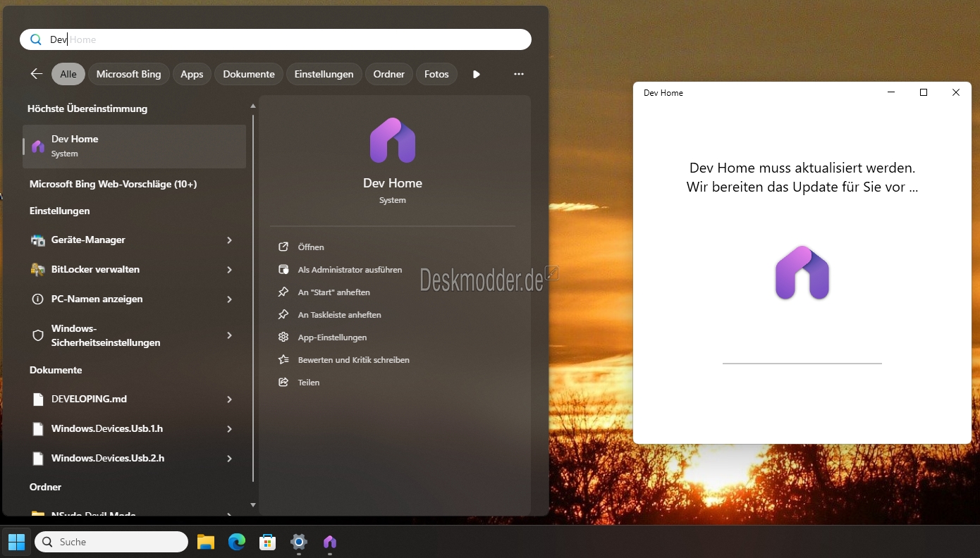
Task: Open App-Einstellungen for Dev Home
Action: click(x=332, y=337)
